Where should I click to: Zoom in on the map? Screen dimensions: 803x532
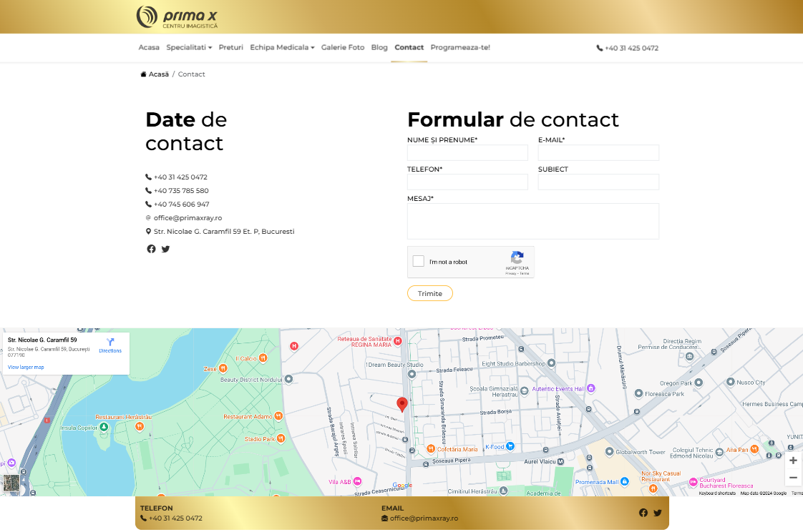tap(793, 460)
